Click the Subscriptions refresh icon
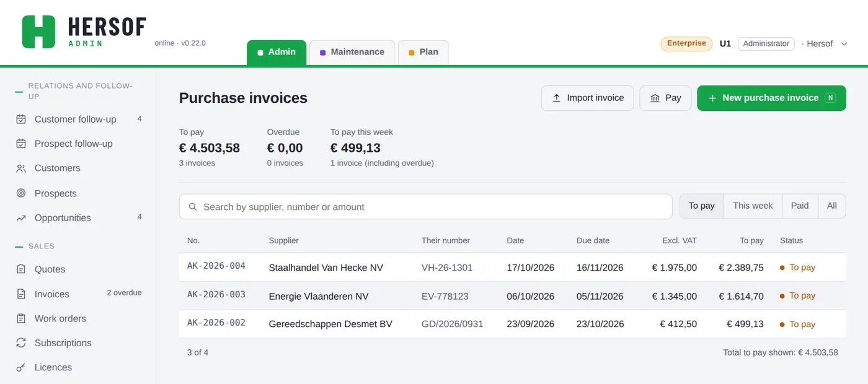 21,343
